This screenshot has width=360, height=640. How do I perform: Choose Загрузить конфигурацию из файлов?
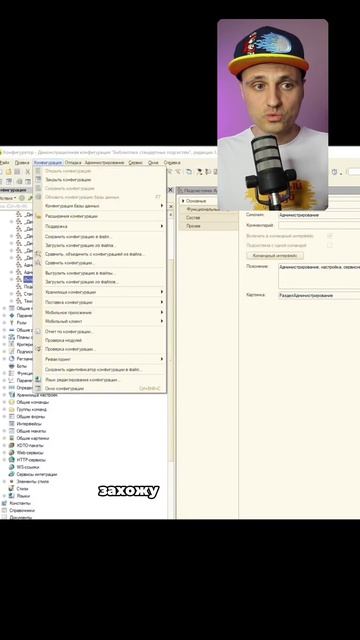(x=100, y=282)
